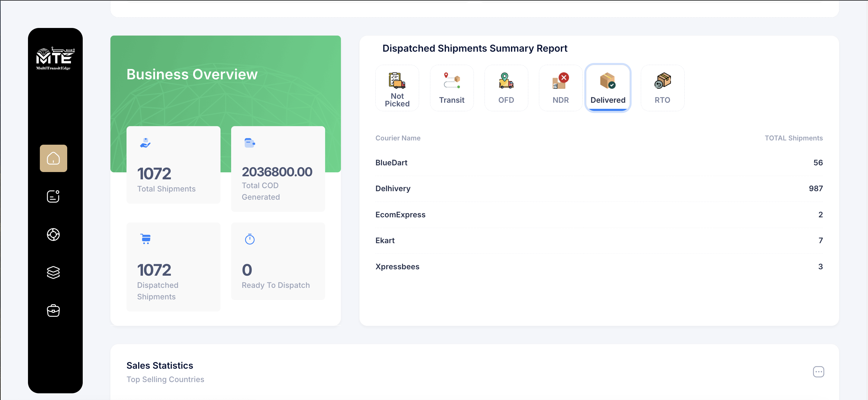Select the Xpressbees courier row
This screenshot has height=400, width=868.
click(599, 266)
